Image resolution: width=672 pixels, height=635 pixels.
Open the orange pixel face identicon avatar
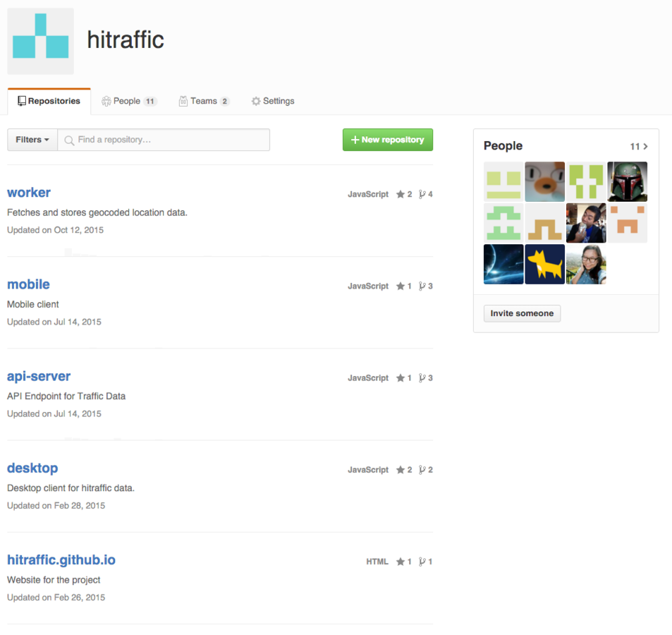[628, 223]
